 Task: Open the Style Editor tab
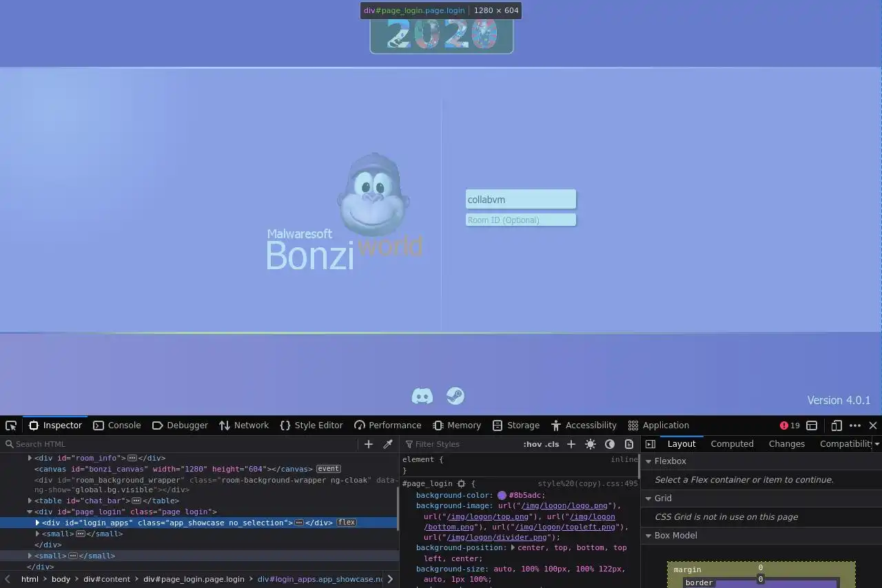pyautogui.click(x=311, y=426)
